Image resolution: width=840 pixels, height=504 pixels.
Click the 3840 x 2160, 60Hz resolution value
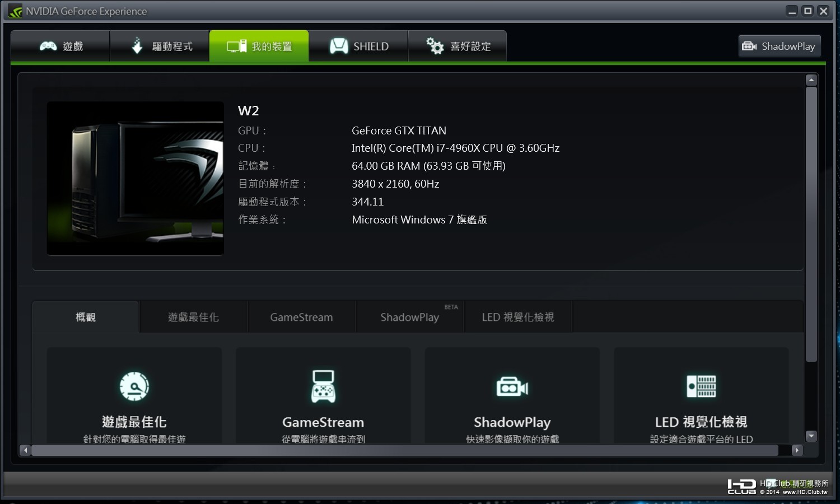tap(395, 184)
